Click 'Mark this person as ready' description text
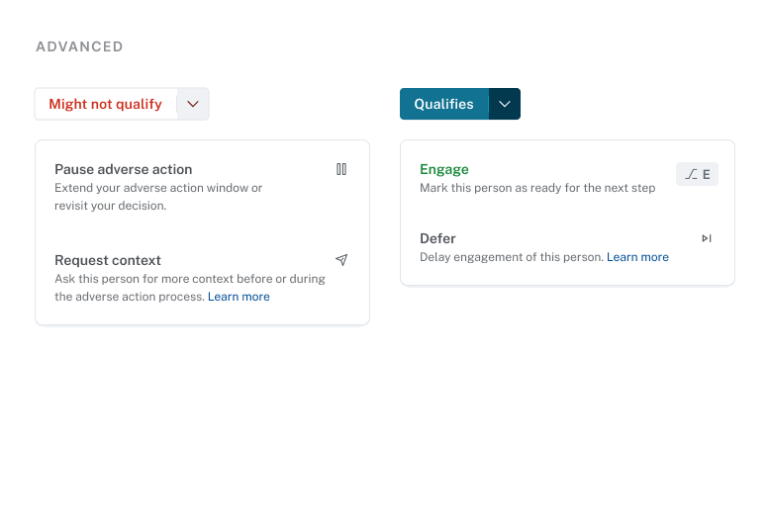 pos(537,188)
